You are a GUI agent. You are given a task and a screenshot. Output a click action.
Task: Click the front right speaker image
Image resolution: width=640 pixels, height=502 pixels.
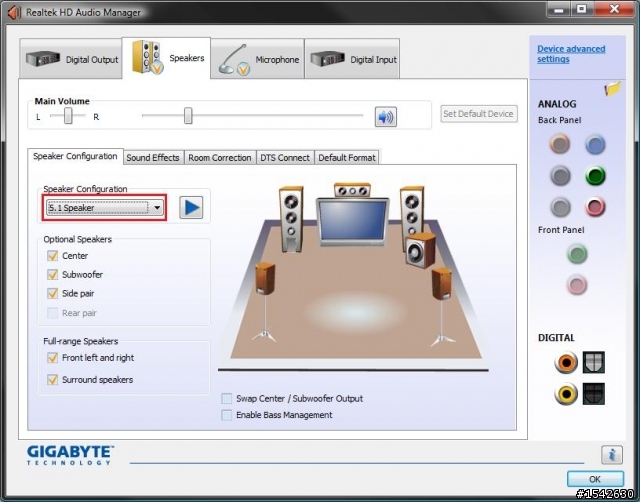pos(411,210)
